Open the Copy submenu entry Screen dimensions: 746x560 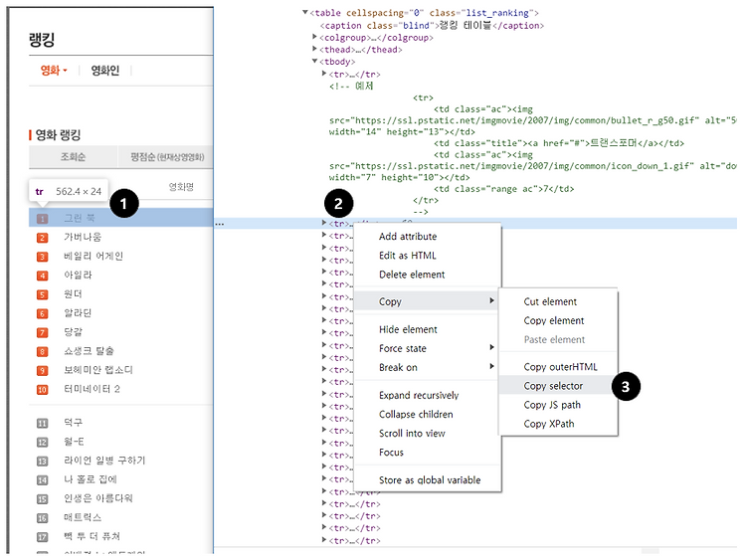pos(427,301)
